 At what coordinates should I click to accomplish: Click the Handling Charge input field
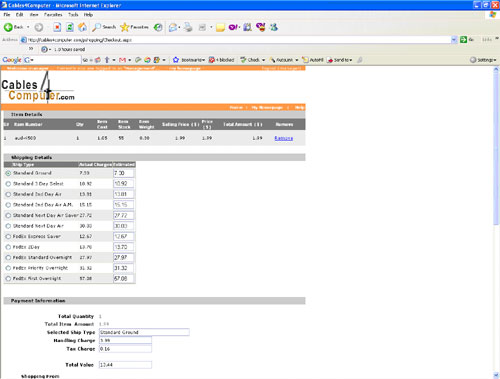click(x=125, y=340)
